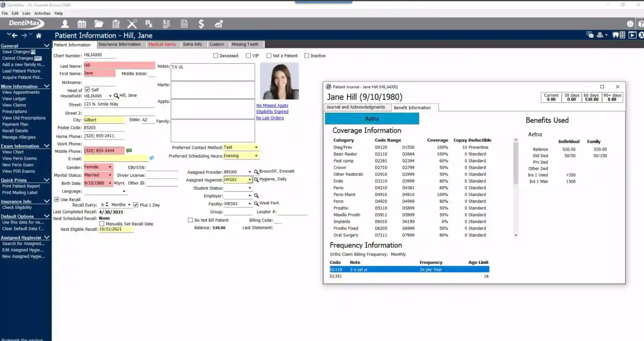Collapse the General sidebar section
The height and width of the screenshot is (341, 644).
coord(47,46)
